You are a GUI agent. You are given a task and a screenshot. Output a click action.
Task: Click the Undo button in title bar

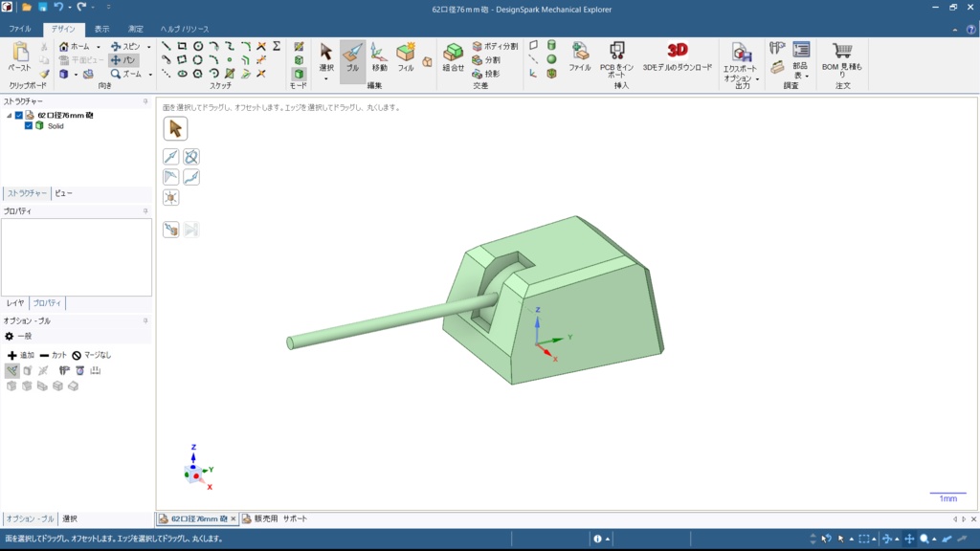tap(58, 8)
